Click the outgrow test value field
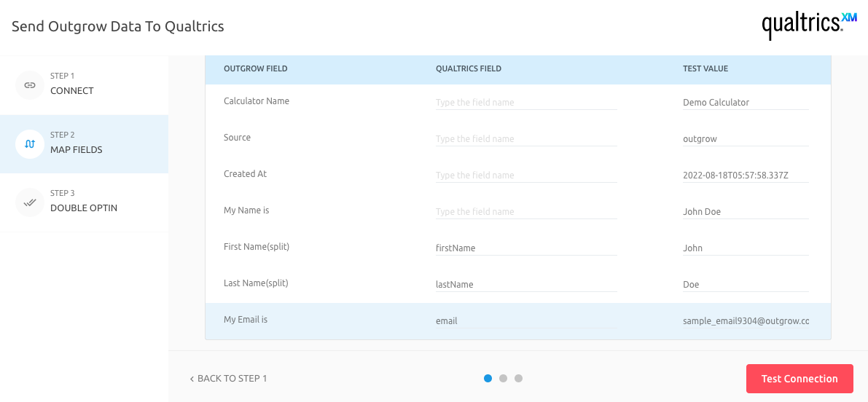The height and width of the screenshot is (402, 868). tap(746, 139)
